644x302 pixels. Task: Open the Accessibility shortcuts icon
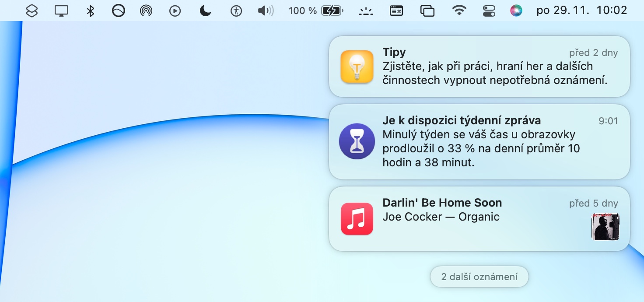pos(236,11)
